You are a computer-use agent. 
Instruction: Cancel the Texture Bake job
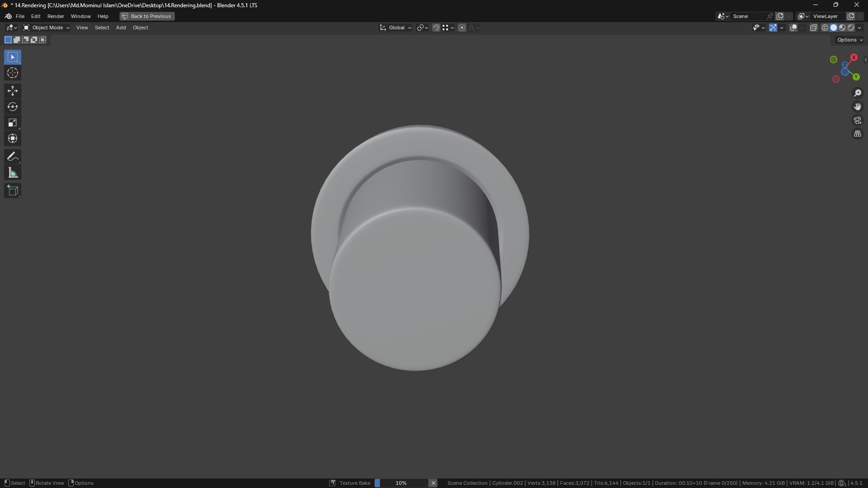433,483
